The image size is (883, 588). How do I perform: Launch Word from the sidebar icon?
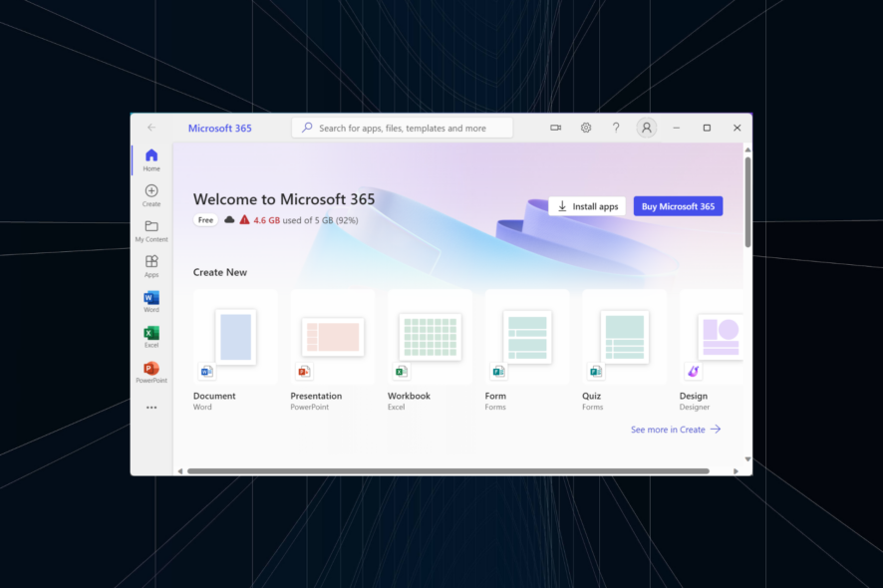tap(150, 300)
